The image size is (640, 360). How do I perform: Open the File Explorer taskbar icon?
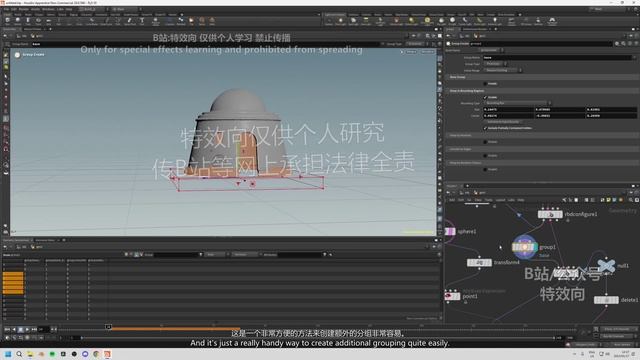[30, 354]
